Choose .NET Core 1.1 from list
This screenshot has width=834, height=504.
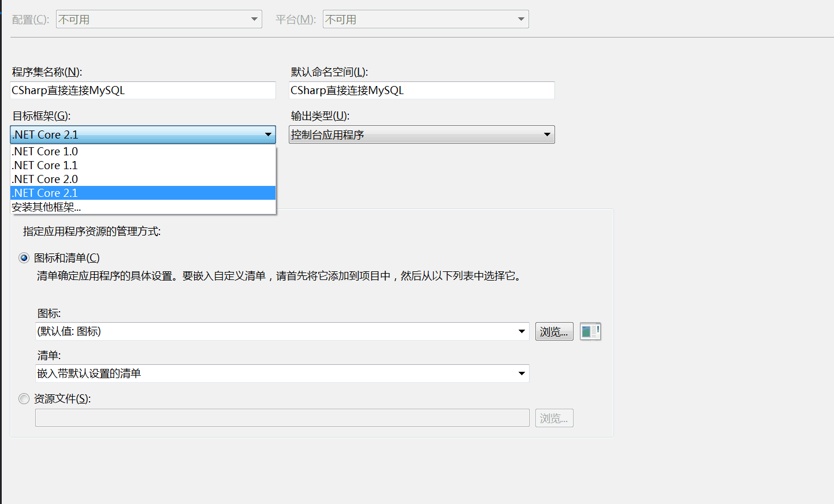click(143, 165)
